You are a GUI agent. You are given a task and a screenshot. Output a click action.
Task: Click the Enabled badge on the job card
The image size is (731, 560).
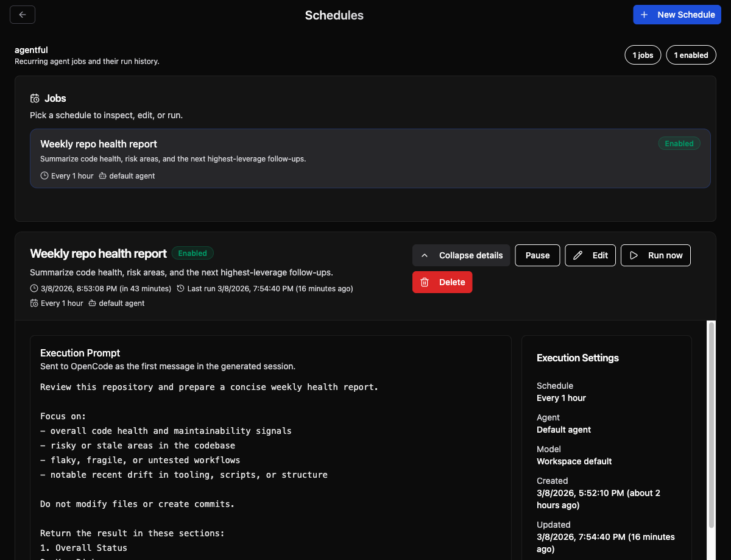coord(679,144)
